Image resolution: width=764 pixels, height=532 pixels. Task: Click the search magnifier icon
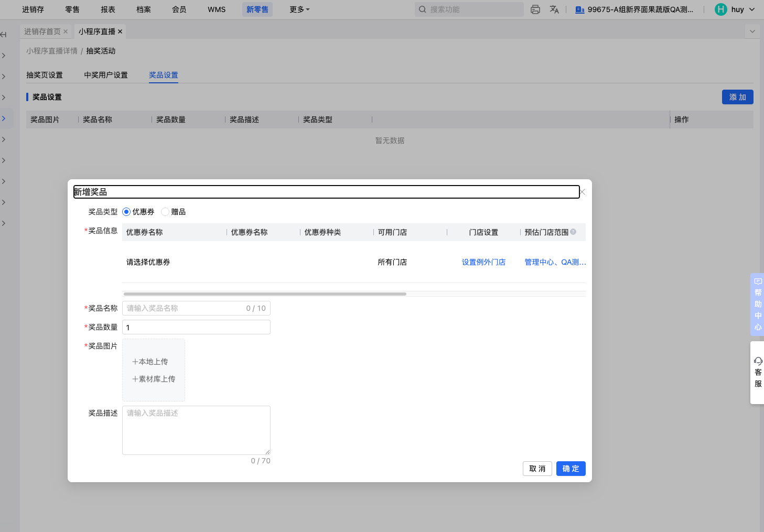click(423, 9)
